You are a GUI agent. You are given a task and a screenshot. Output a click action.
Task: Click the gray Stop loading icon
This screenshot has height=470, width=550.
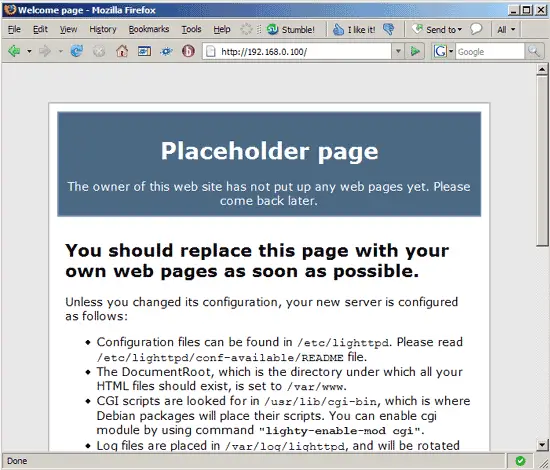(x=99, y=52)
